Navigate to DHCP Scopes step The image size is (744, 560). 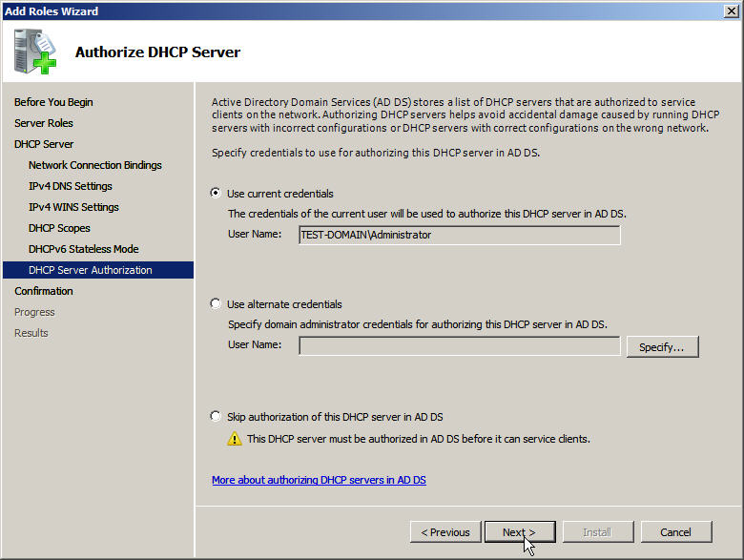(59, 228)
